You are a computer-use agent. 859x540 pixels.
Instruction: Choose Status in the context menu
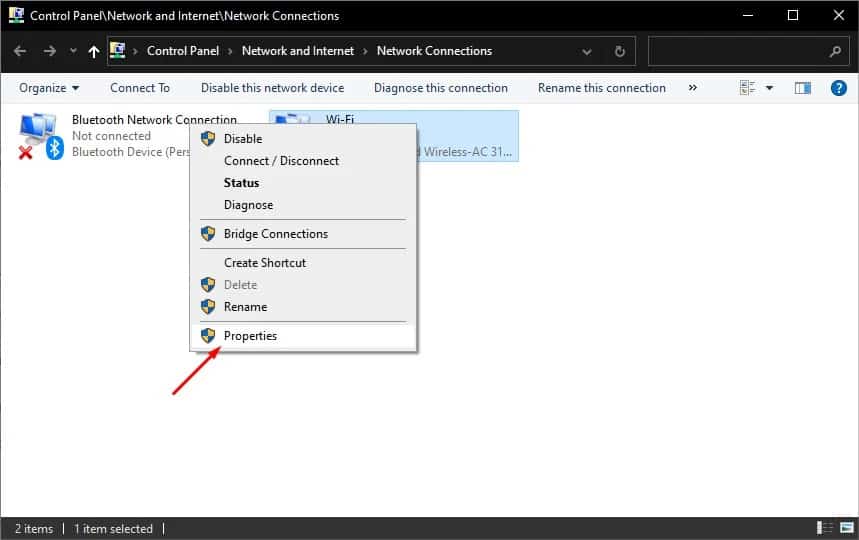(303, 183)
